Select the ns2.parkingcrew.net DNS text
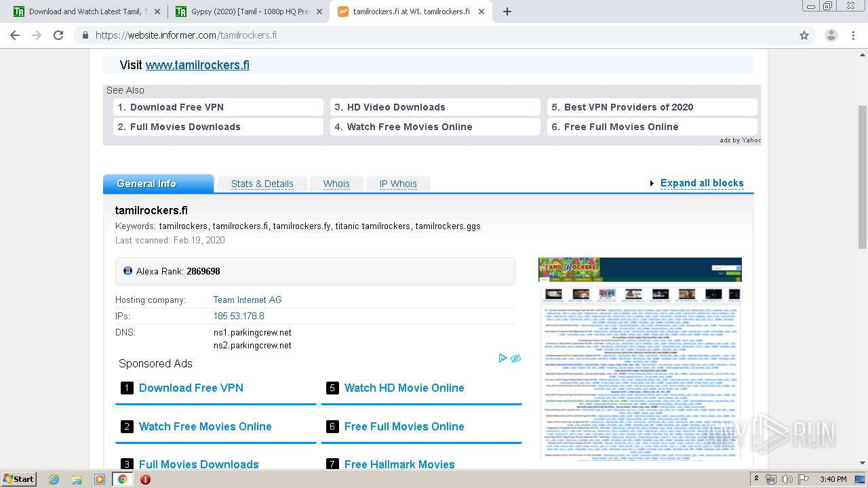 point(252,345)
